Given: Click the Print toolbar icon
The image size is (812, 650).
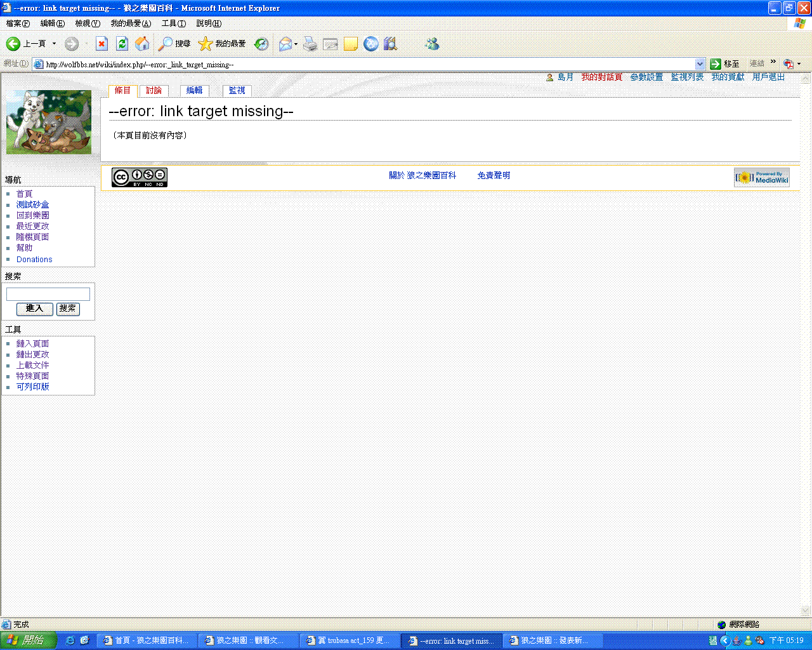Looking at the screenshot, I should point(310,44).
